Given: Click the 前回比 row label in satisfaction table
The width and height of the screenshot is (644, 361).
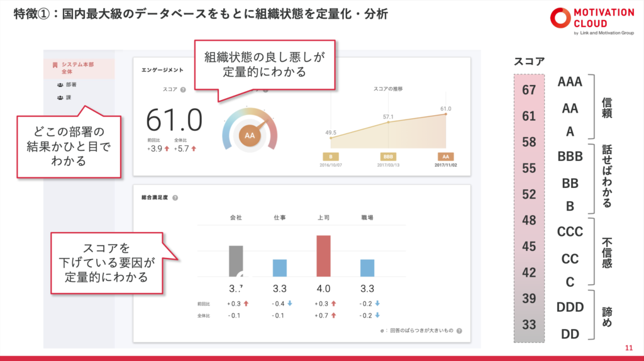Looking at the screenshot, I should (204, 304).
